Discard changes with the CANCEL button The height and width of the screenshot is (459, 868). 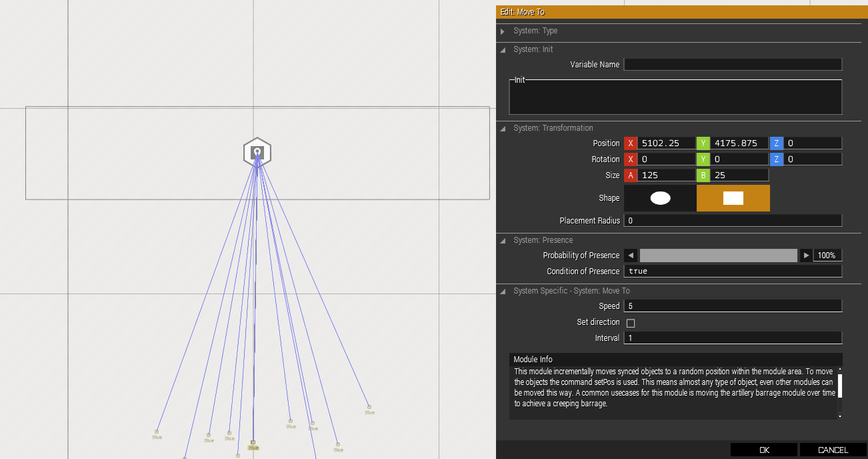click(x=833, y=450)
